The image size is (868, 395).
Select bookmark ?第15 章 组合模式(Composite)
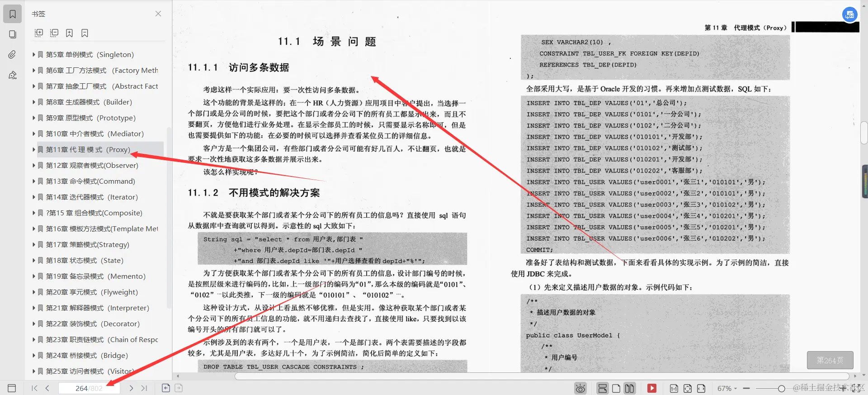94,213
